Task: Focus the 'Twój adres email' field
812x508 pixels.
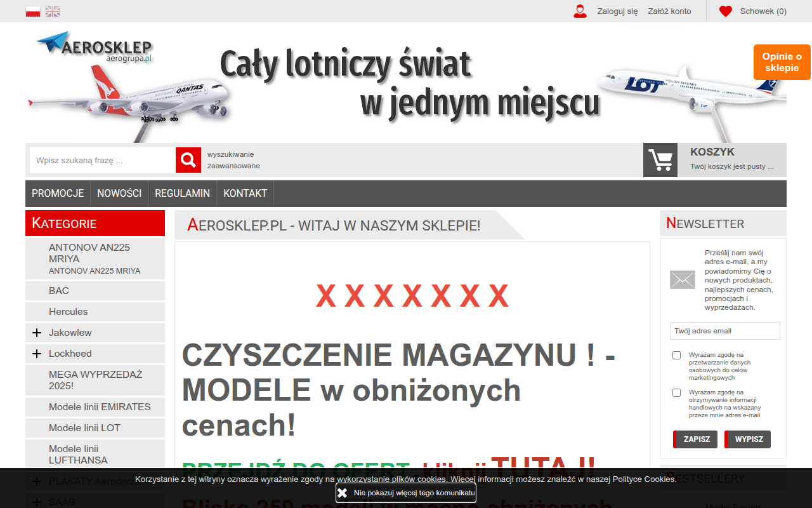Action: (725, 331)
